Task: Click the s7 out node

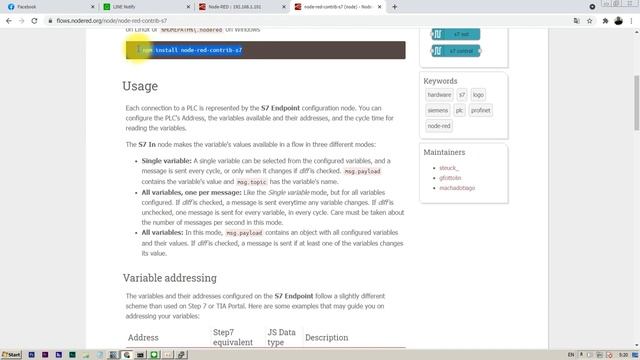Action: point(456,34)
